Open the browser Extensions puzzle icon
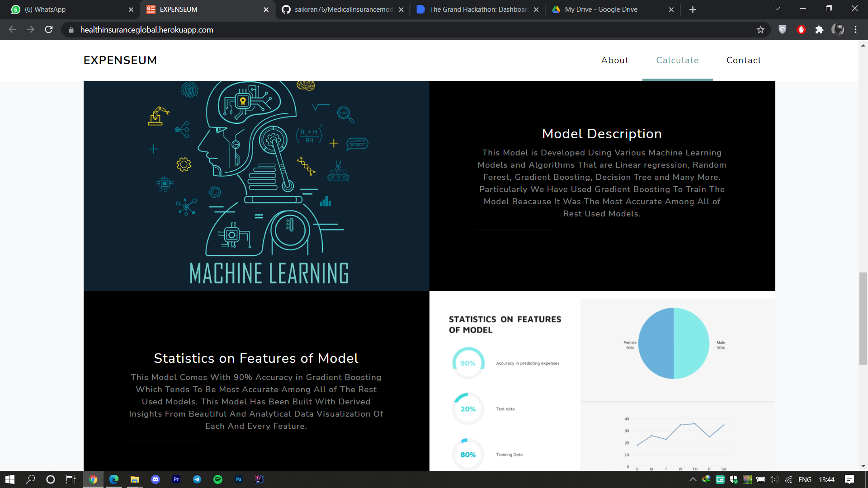 [819, 30]
